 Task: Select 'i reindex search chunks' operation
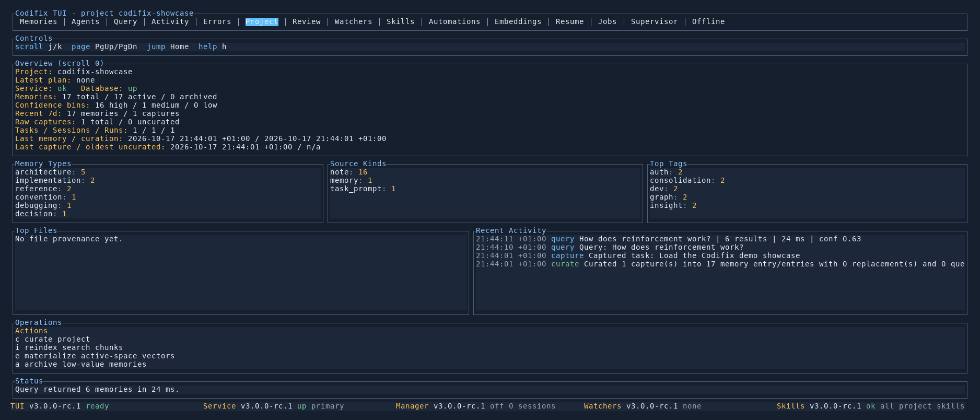pos(69,347)
